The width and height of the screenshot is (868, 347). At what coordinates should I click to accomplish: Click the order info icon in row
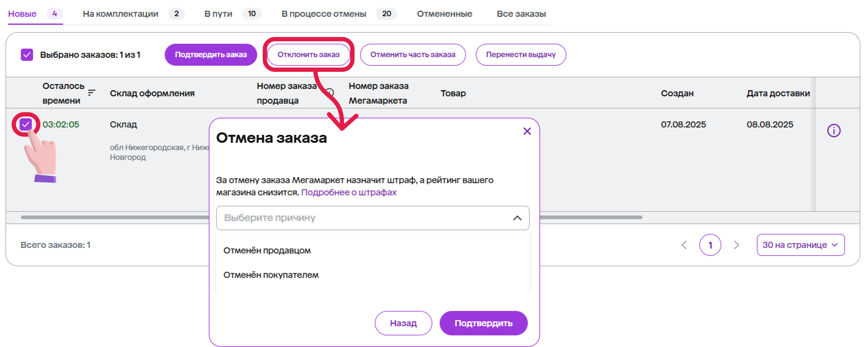(x=833, y=131)
